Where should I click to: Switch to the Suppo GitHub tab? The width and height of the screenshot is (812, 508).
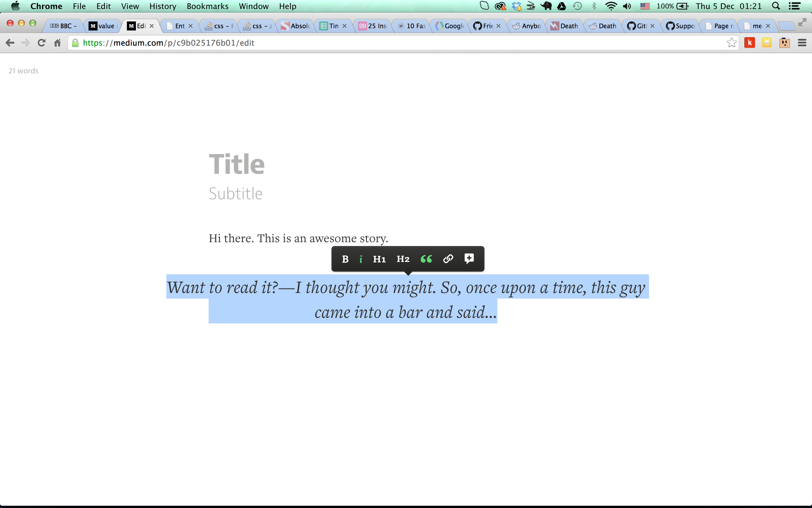coord(680,26)
